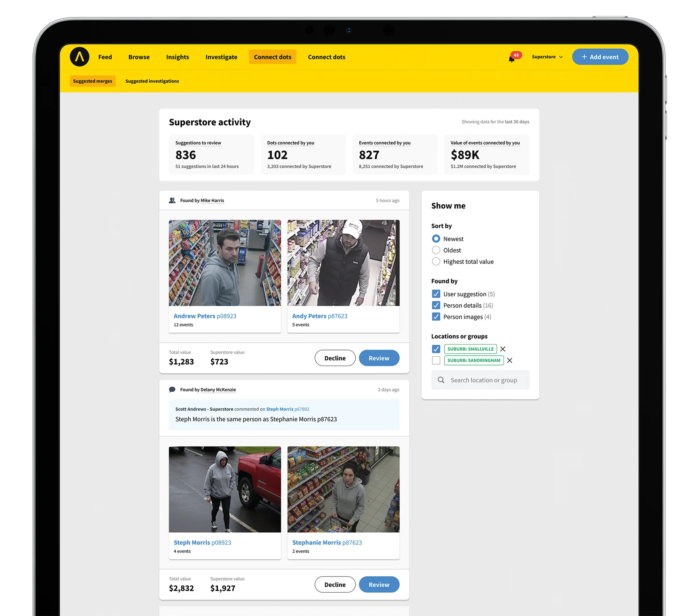
Task: Review the Andrew Peters merge suggestion
Action: point(379,358)
